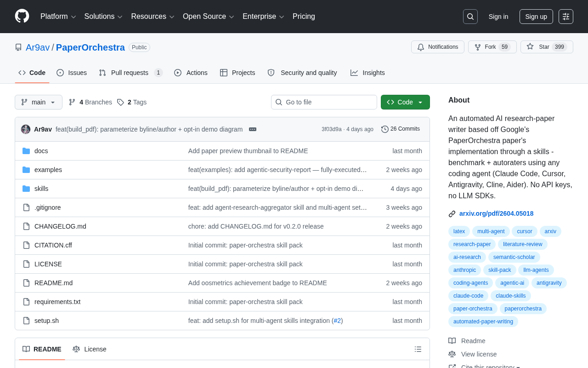This screenshot has width=588, height=368.
Task: Open the skills folder icon
Action: [x=26, y=189]
